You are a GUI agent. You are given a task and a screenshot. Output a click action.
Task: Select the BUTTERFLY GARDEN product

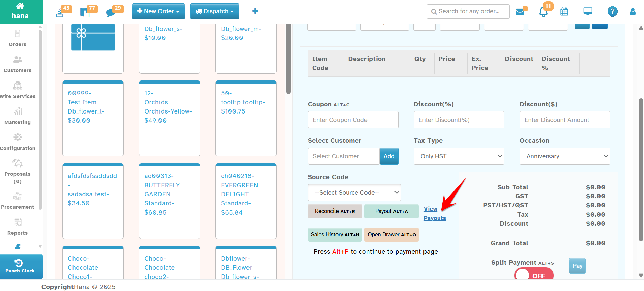170,201
